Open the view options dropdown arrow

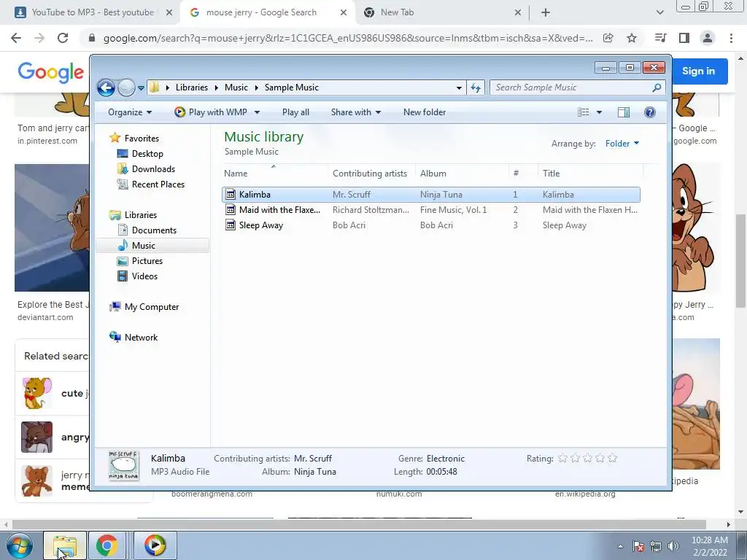click(x=600, y=112)
